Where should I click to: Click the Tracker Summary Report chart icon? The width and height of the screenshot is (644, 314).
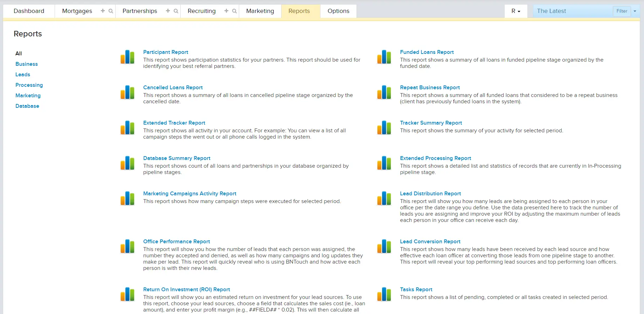[384, 127]
